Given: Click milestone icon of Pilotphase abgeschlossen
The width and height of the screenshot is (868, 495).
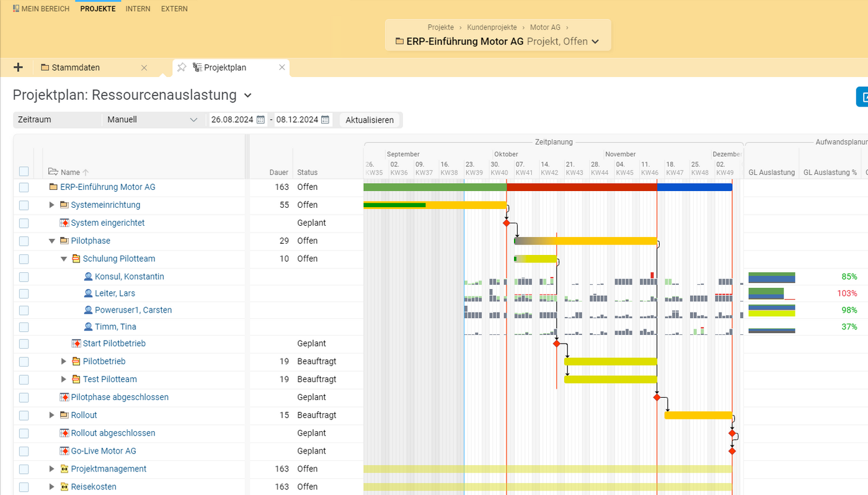Looking at the screenshot, I should [x=64, y=397].
